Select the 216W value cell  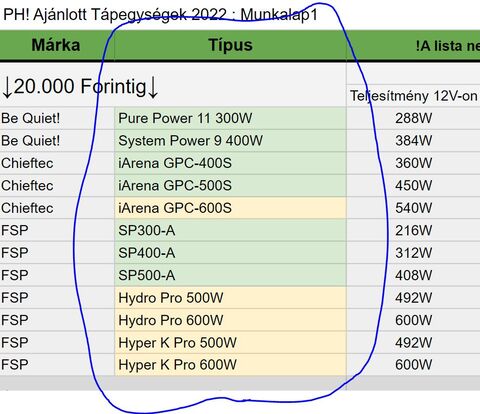[x=414, y=231]
